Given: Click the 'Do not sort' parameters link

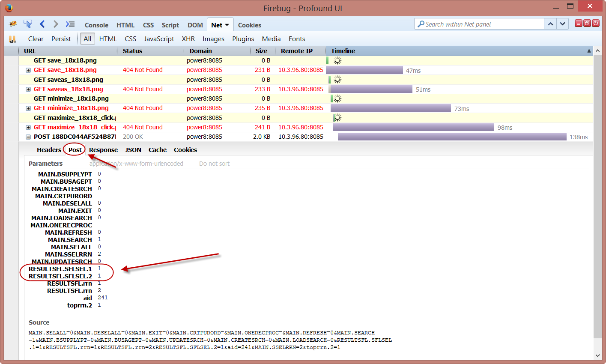Looking at the screenshot, I should pos(214,164).
